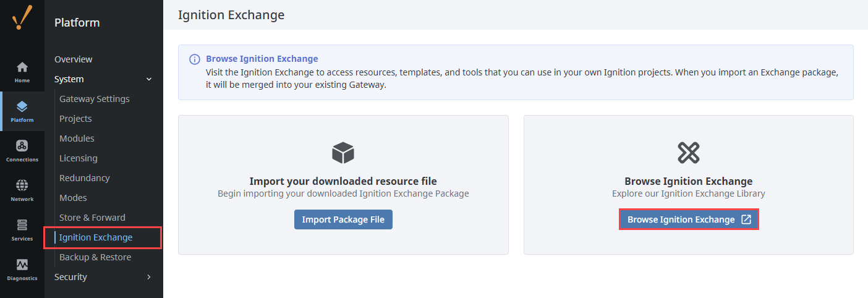
Task: Click the Ignition logo in the top-left corner
Action: 22,17
